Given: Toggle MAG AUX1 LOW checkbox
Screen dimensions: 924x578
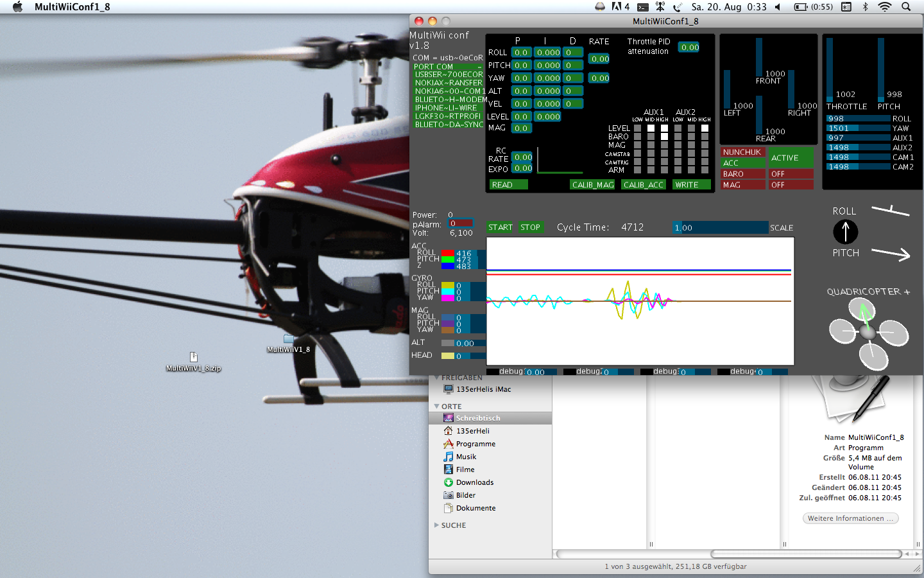Looking at the screenshot, I should coord(637,145).
